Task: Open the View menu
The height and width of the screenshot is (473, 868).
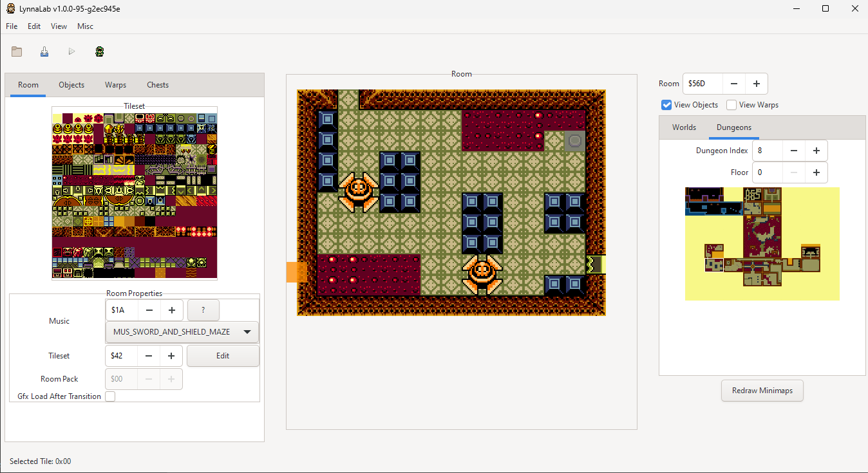Action: click(59, 26)
